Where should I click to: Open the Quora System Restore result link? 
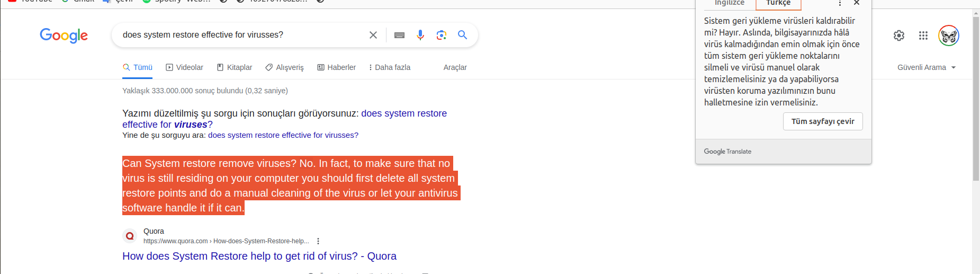click(x=259, y=256)
